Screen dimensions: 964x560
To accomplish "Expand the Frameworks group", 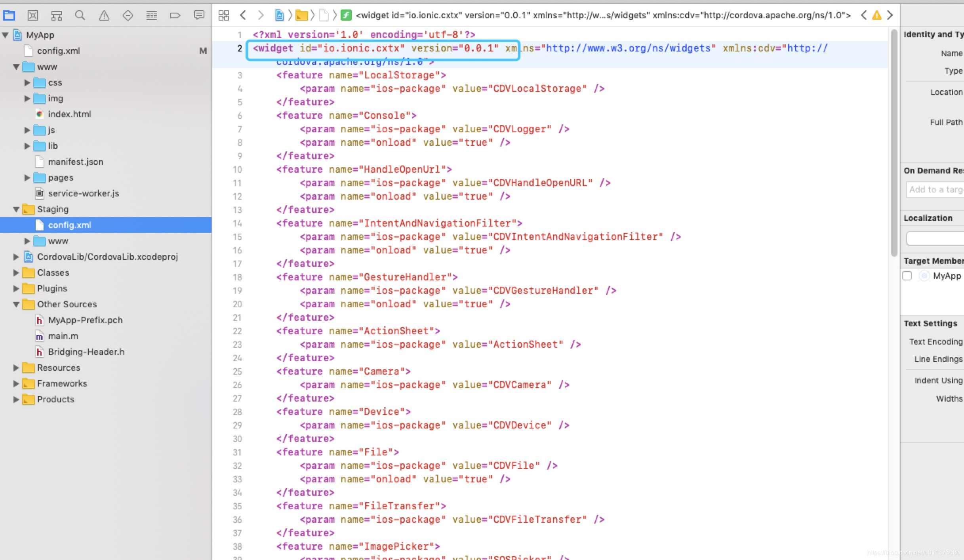I will [x=16, y=383].
